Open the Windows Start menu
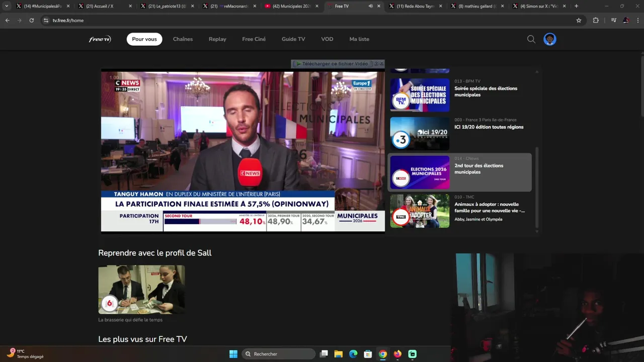 tap(233, 354)
